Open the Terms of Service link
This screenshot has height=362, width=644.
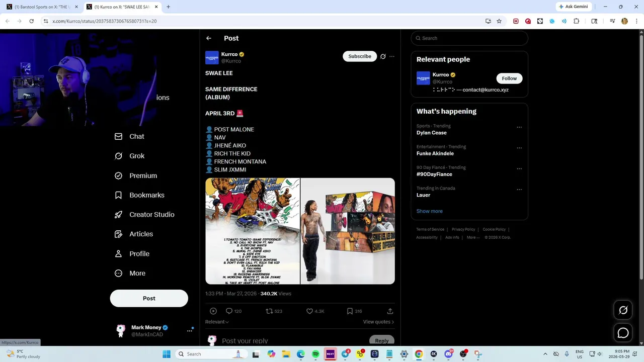(x=430, y=229)
